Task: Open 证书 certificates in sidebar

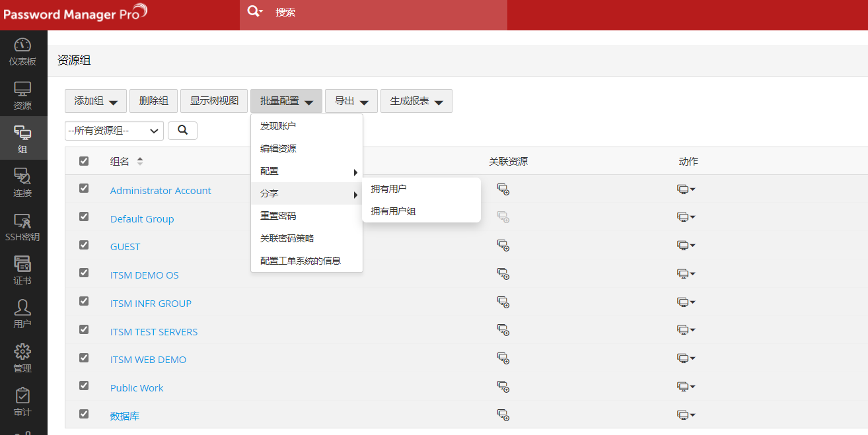Action: [x=22, y=270]
